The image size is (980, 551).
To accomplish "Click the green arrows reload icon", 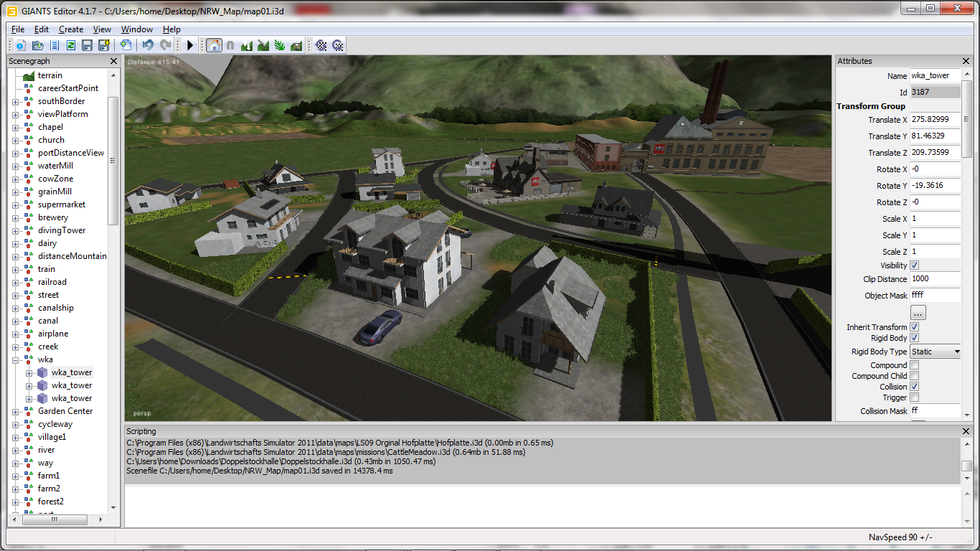I will pyautogui.click(x=71, y=45).
